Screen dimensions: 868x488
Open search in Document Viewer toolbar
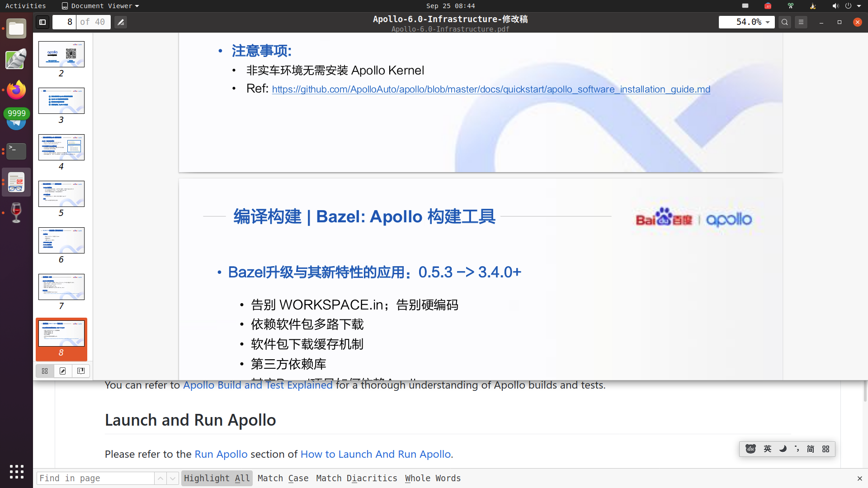tap(785, 22)
